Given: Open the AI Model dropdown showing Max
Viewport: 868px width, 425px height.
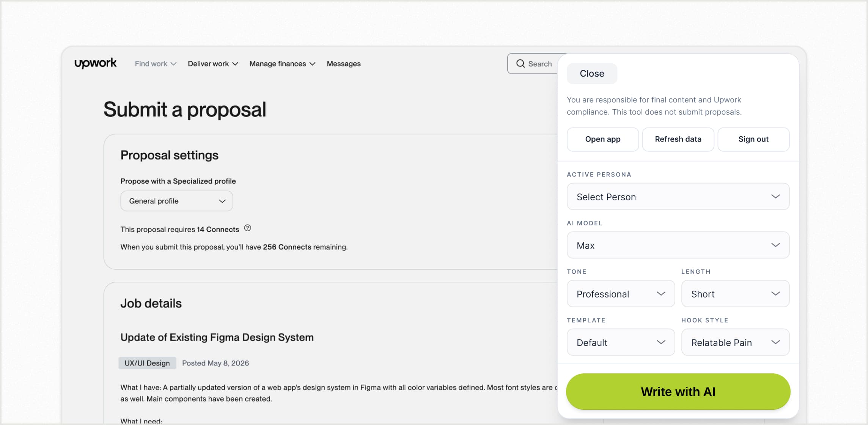Looking at the screenshot, I should [678, 245].
